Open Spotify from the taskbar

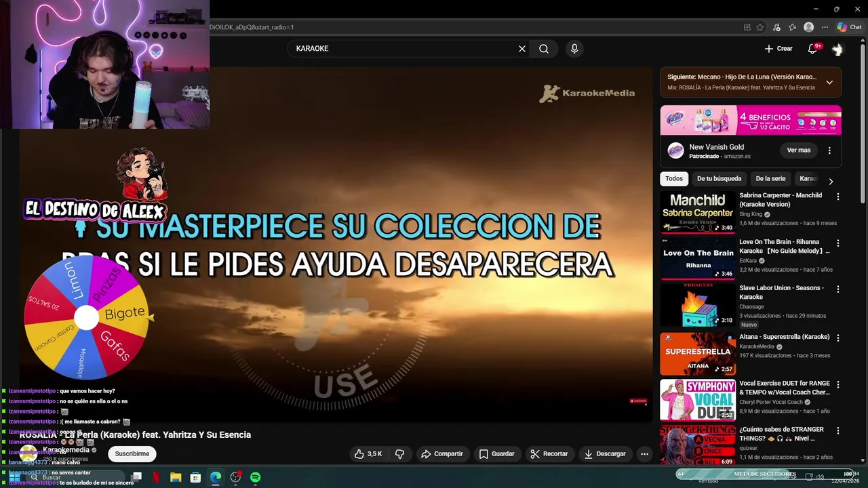(x=256, y=477)
